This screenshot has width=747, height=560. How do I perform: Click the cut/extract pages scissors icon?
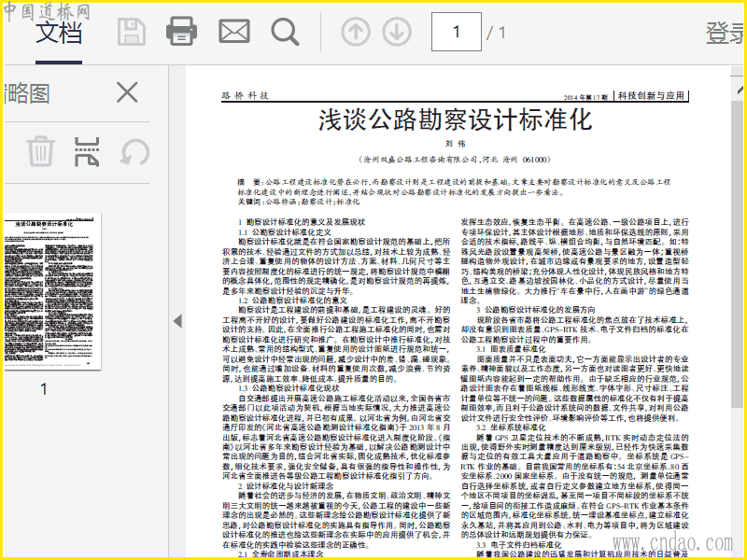click(x=87, y=151)
